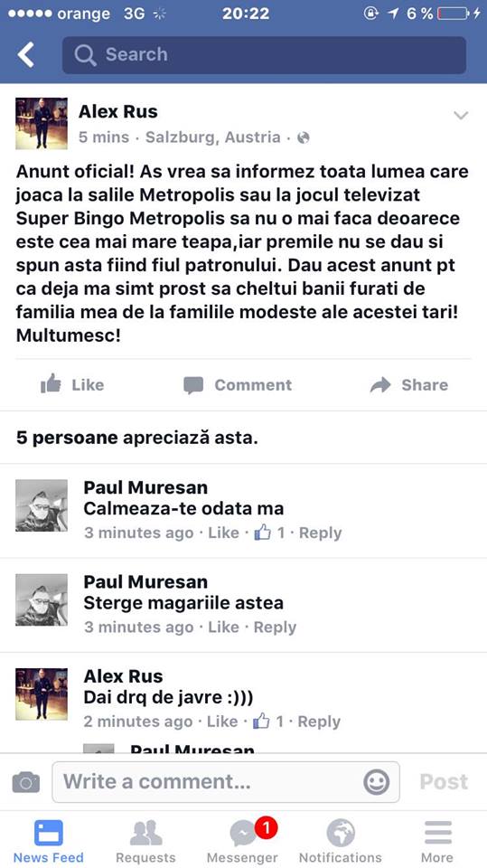View who liked: 5 persoane apreciază asta

tap(136, 438)
